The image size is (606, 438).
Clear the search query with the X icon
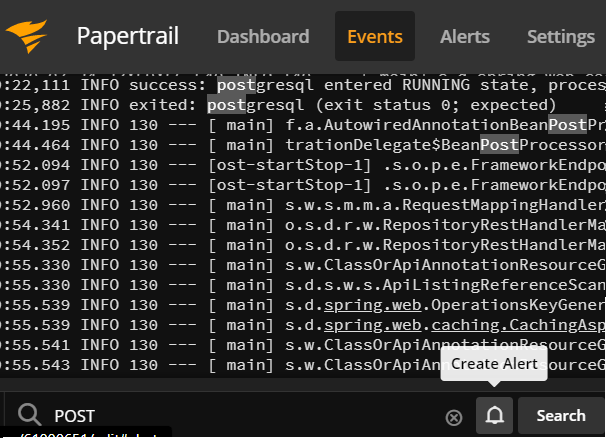click(454, 418)
